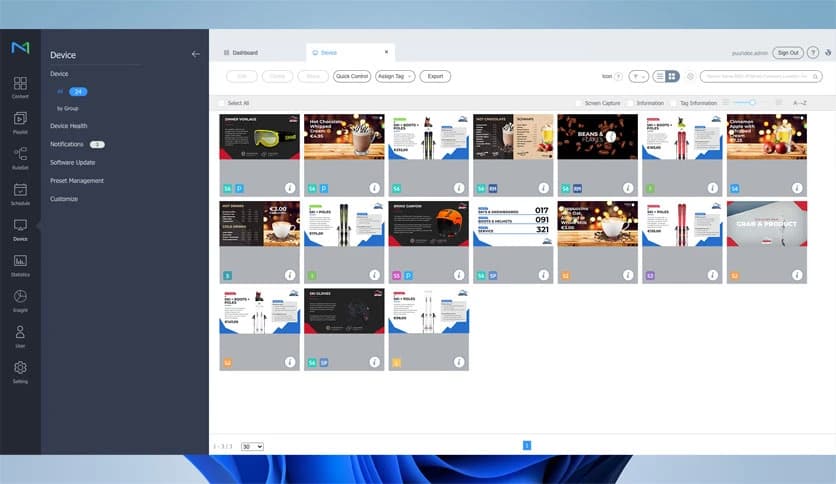836x484 pixels.
Task: Open the Insight section
Action: (x=20, y=301)
